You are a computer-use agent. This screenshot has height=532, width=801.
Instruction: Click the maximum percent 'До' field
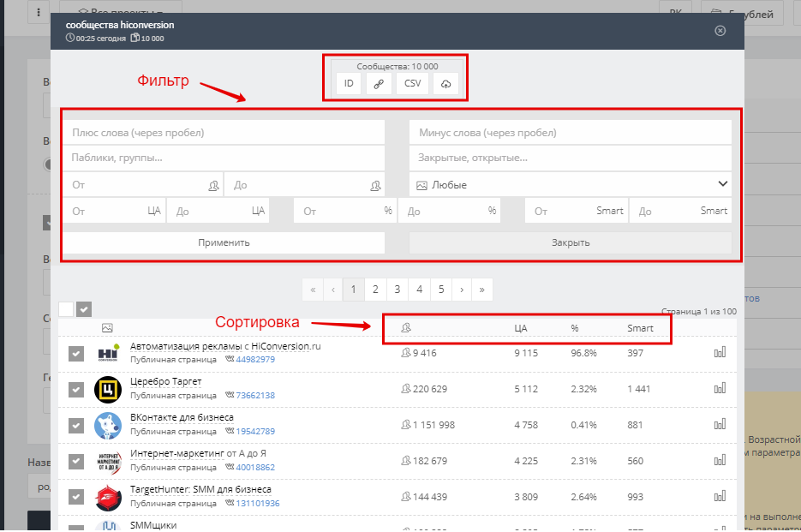(449, 211)
